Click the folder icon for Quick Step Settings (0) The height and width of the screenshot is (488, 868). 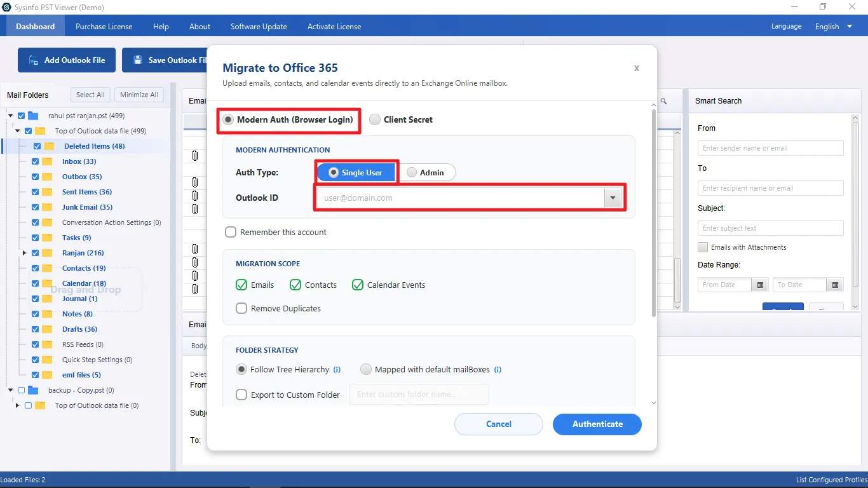[x=47, y=360]
